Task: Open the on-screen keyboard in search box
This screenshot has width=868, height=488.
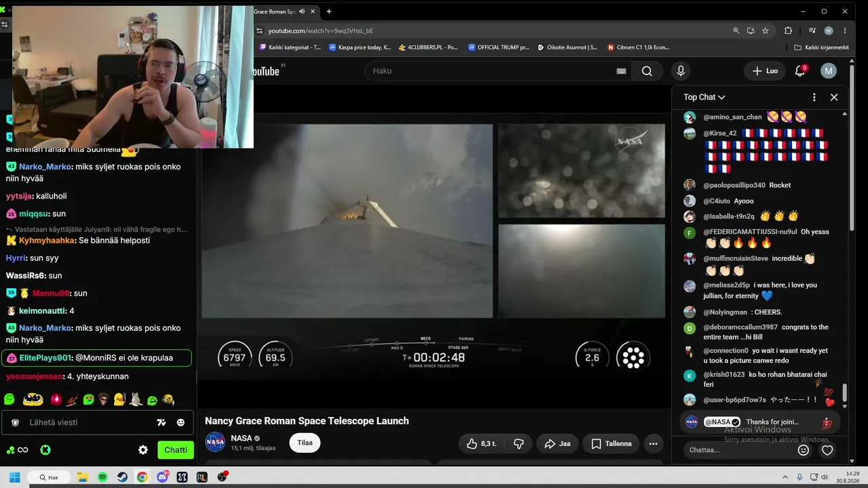Action: [621, 71]
